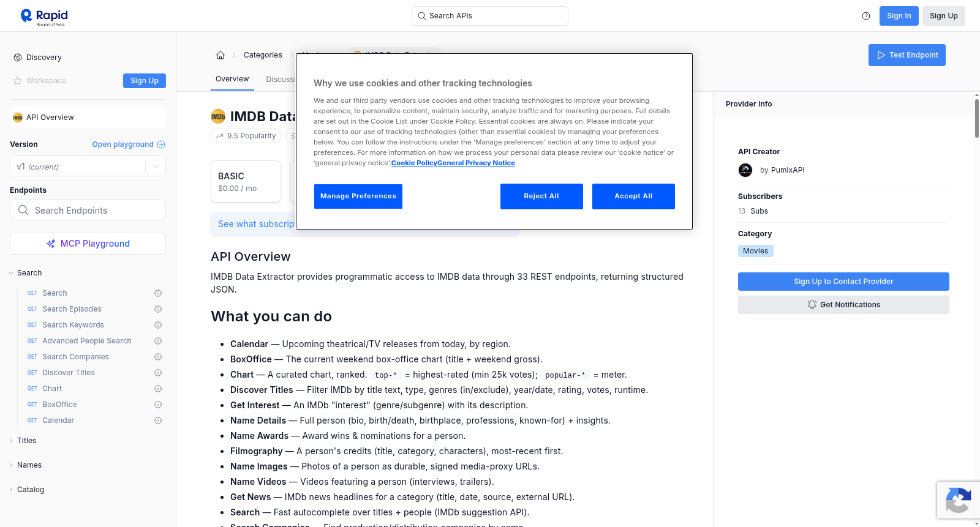
Task: Click the arrow icon next to Open playground
Action: pyautogui.click(x=161, y=144)
